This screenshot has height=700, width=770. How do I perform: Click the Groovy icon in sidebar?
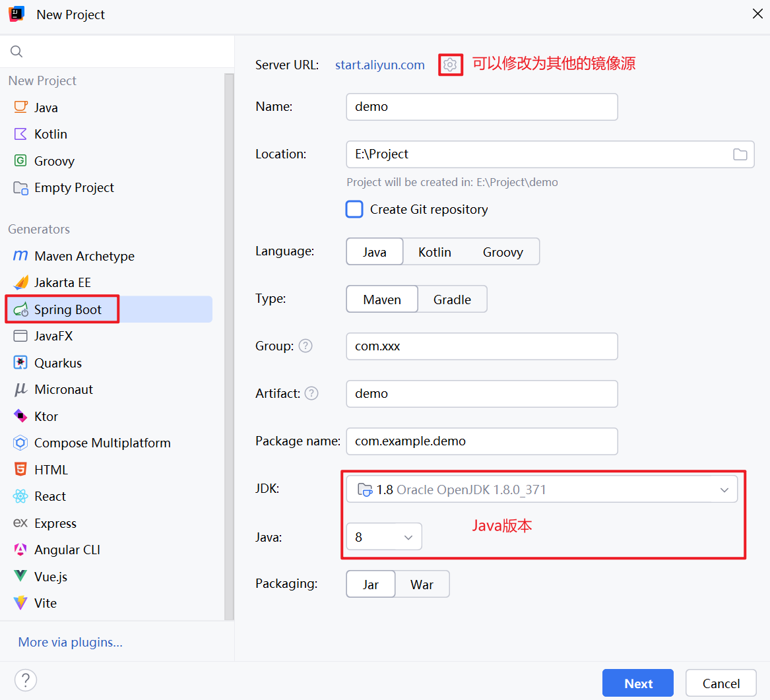[20, 160]
